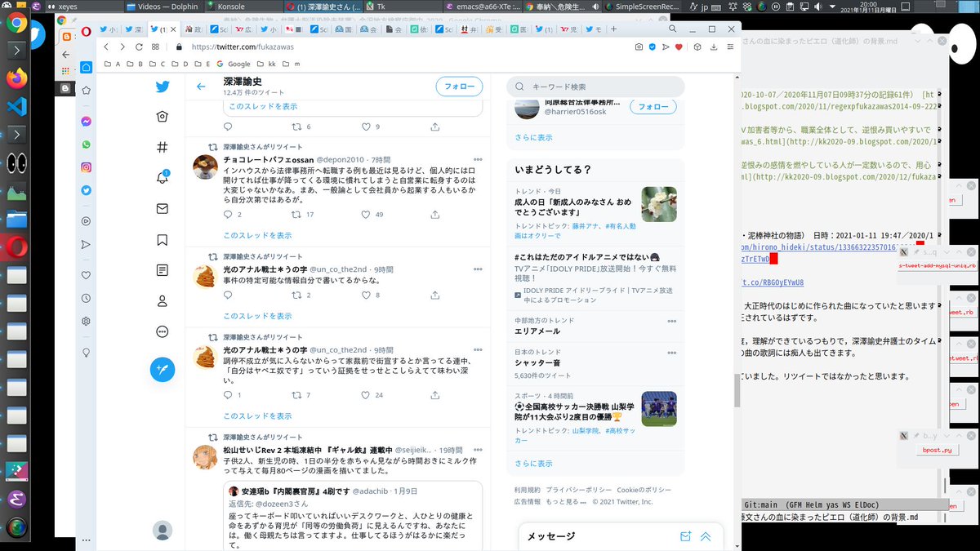This screenshot has height=551, width=980.
Task: Expand もっと見る footer menu
Action: (x=564, y=501)
